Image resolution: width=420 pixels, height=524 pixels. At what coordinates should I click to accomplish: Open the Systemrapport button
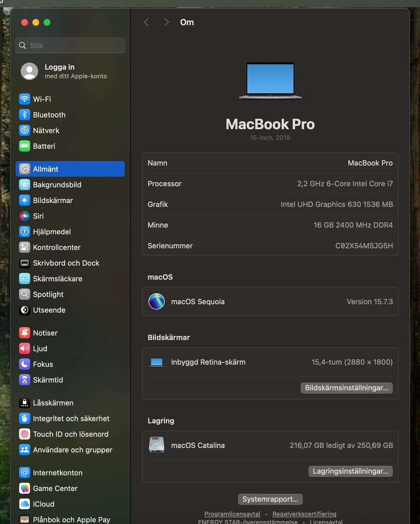click(x=270, y=499)
